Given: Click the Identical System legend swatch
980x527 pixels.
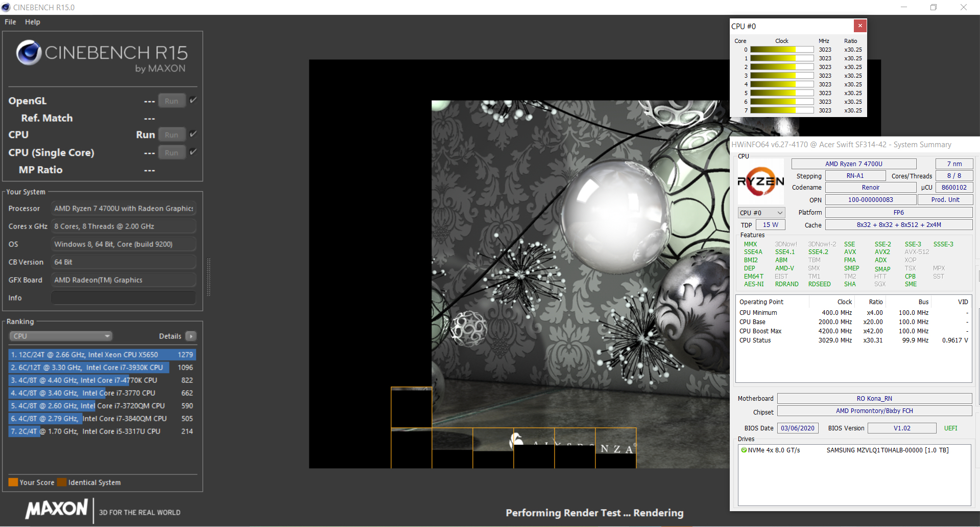Looking at the screenshot, I should (62, 482).
